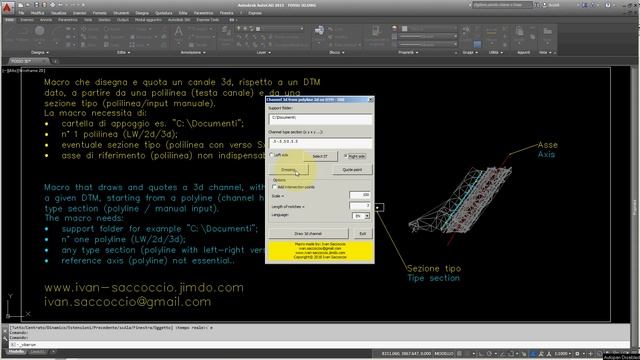The image size is (640, 360).
Task: Click the Match Properties icon in the Proprietà panel
Action: (x=376, y=31)
